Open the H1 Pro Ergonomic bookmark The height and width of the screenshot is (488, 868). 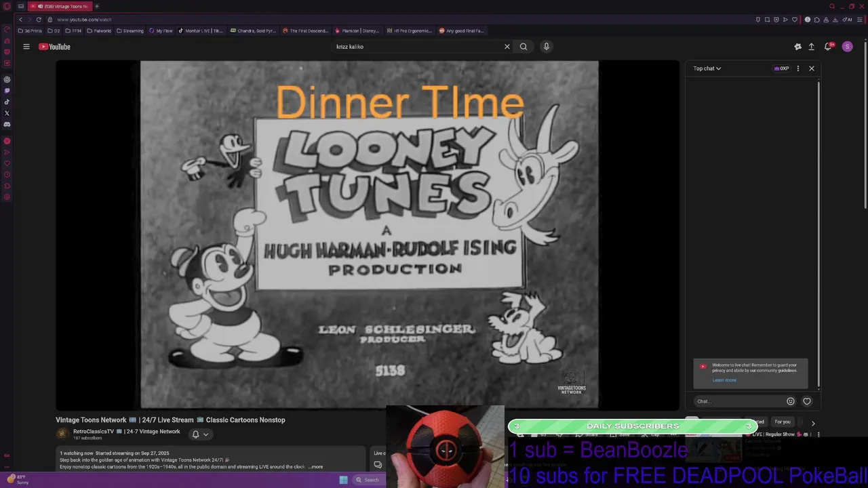(x=410, y=30)
